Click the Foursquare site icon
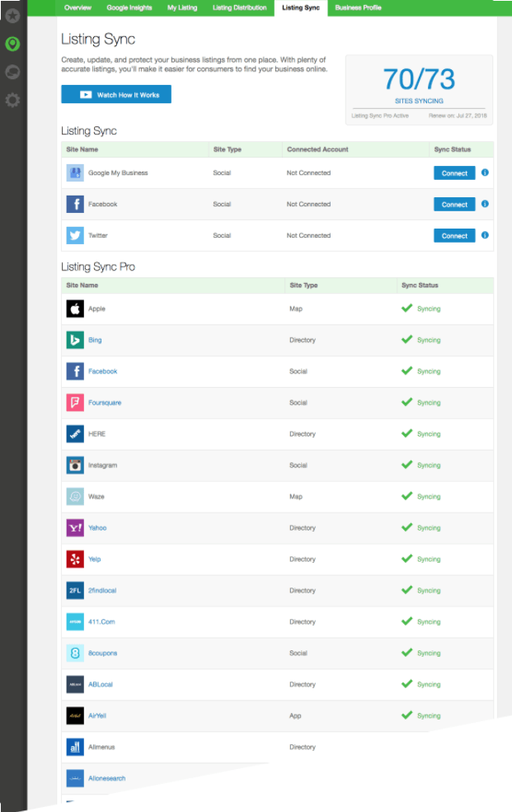 (x=75, y=403)
